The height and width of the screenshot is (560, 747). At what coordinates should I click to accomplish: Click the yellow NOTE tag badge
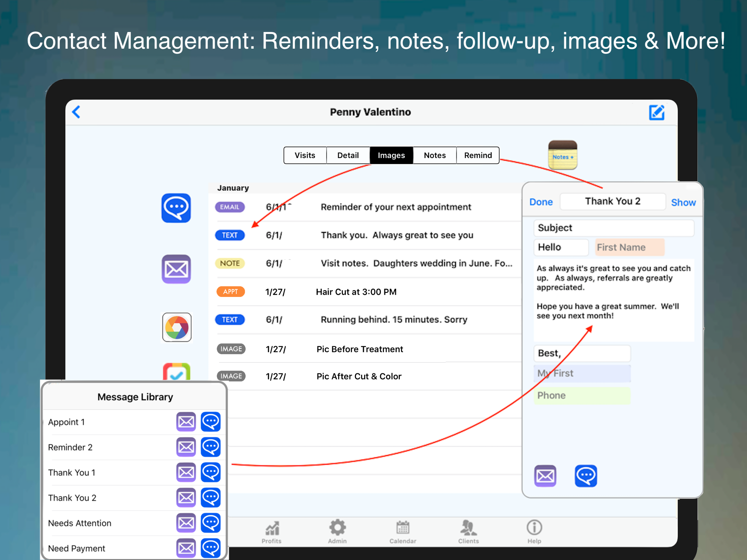coord(230,263)
